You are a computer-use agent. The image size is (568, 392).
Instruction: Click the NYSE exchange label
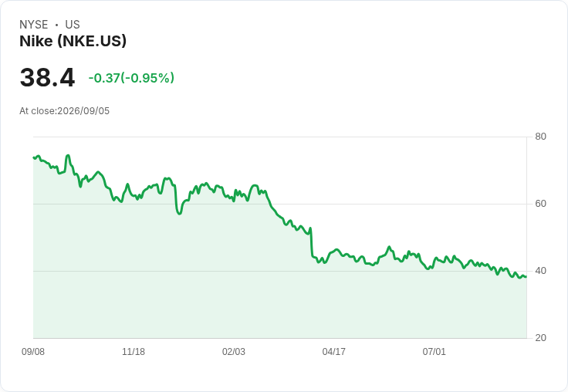[34, 25]
